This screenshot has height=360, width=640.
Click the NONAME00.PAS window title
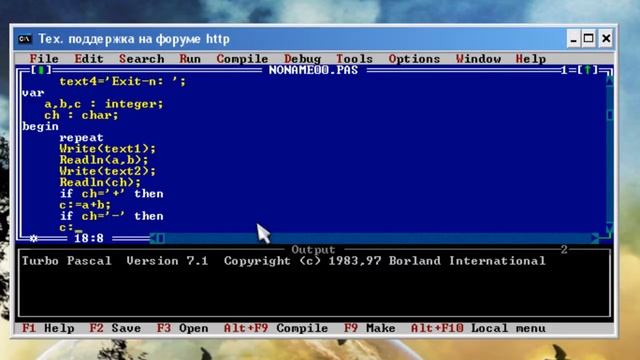tap(313, 70)
